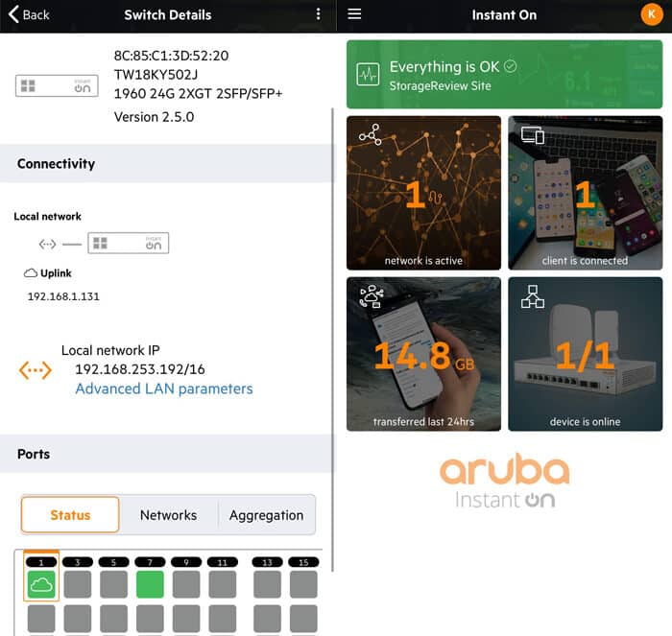Click the devices icon on clients tile

click(533, 135)
